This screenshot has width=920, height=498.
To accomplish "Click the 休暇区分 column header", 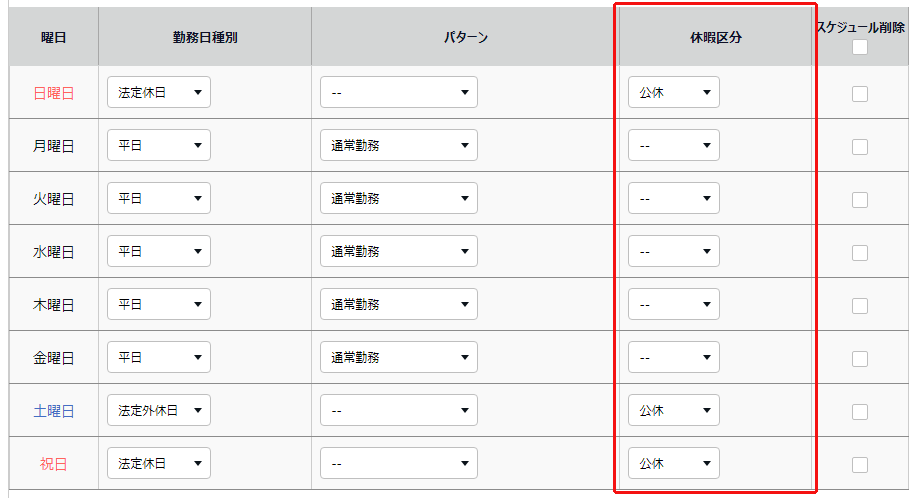I will [x=715, y=37].
